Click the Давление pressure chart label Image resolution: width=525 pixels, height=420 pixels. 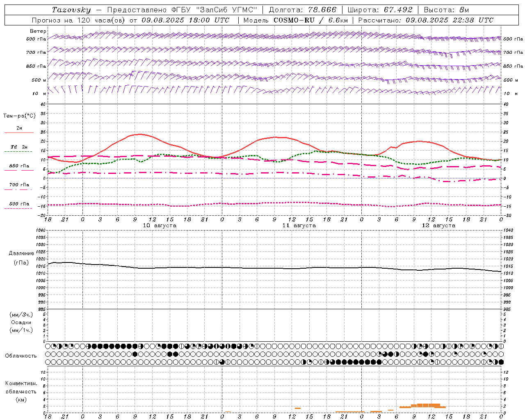click(x=21, y=253)
